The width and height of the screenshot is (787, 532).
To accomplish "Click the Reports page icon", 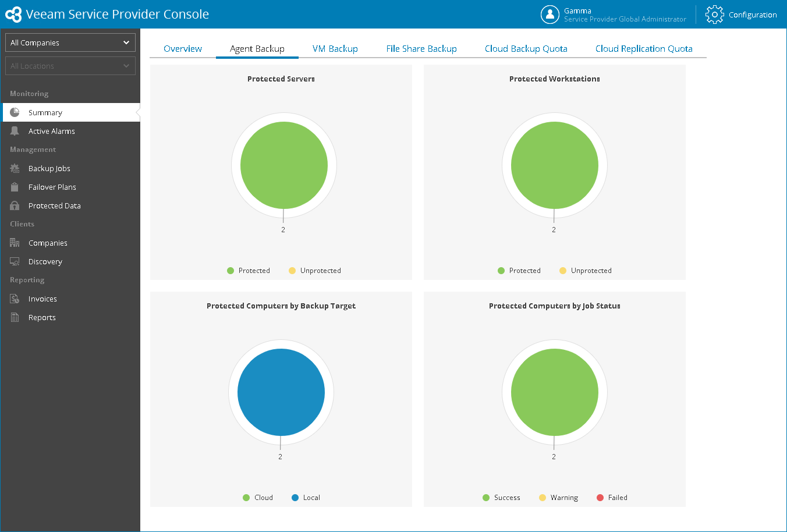I will pyautogui.click(x=15, y=317).
